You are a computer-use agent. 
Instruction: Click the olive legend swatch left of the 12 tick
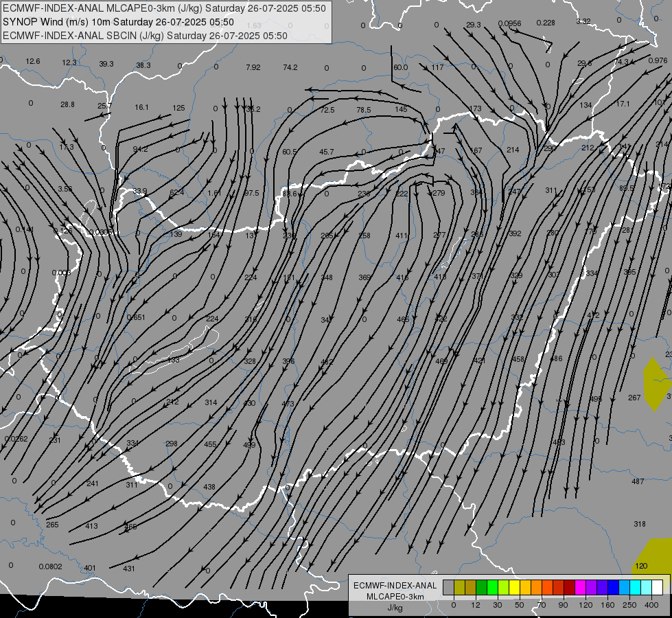click(471, 587)
